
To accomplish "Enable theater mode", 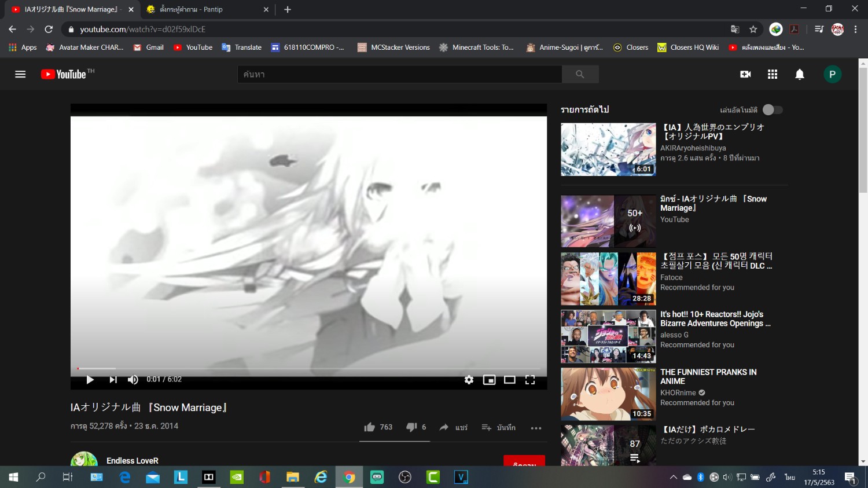I will (x=509, y=380).
